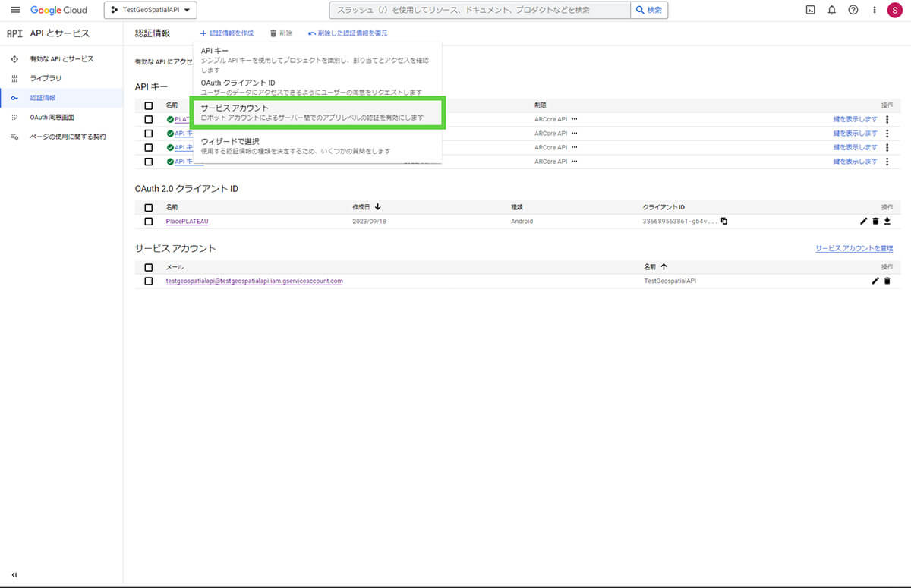
Task: Open the PlacePLATEAU client link
Action: click(187, 221)
